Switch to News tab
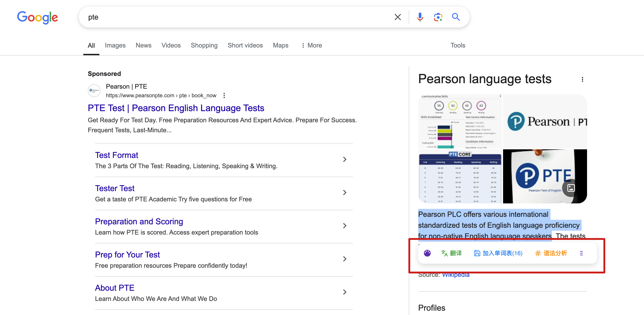 point(143,45)
